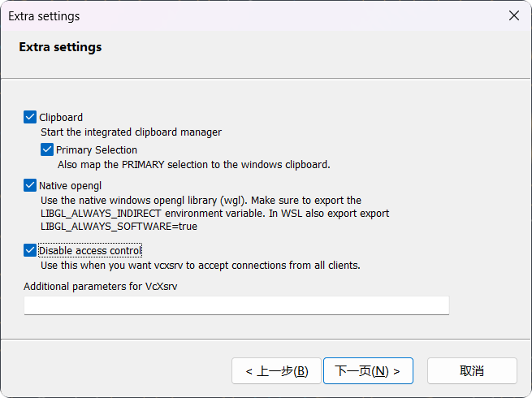Cancel the wizard with 取消 button

tap(472, 371)
